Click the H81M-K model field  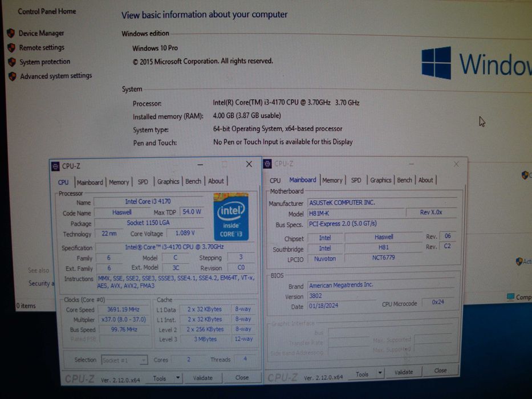point(356,213)
